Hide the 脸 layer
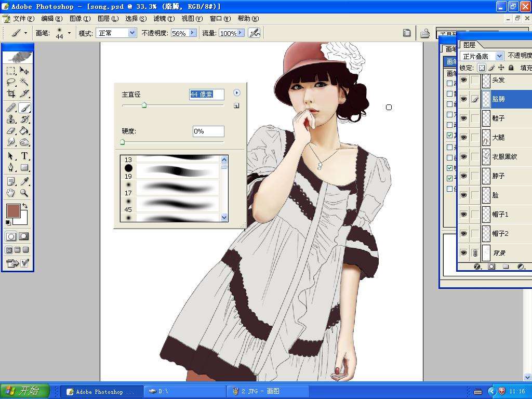Image resolution: width=532 pixels, height=399 pixels. [x=463, y=195]
